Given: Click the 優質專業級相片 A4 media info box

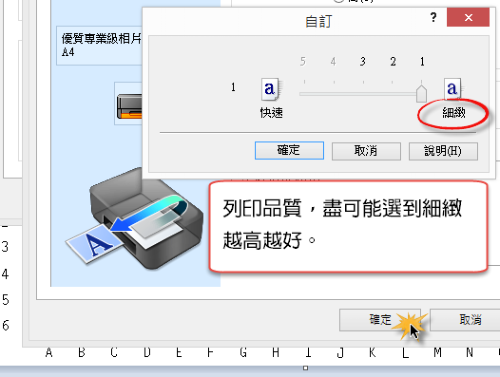Looking at the screenshot, I should (x=99, y=46).
